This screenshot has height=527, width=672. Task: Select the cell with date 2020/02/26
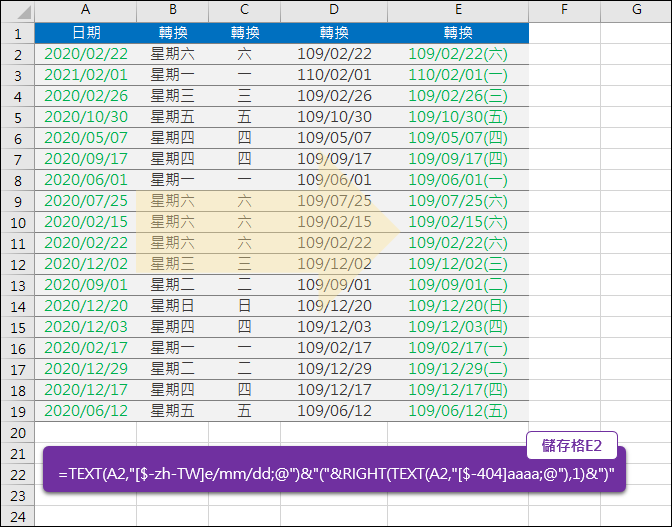coord(86,96)
